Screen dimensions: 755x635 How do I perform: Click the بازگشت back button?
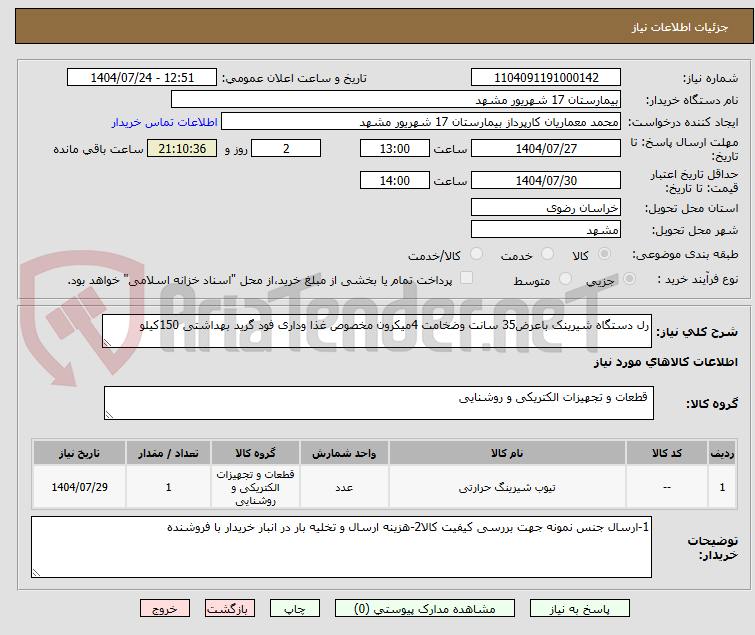tap(230, 608)
